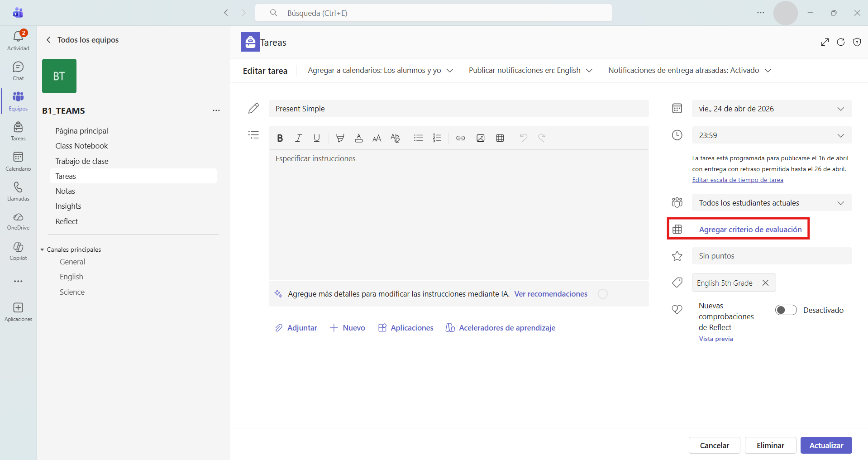
Task: Open Llamadas in the sidebar
Action: click(x=18, y=192)
